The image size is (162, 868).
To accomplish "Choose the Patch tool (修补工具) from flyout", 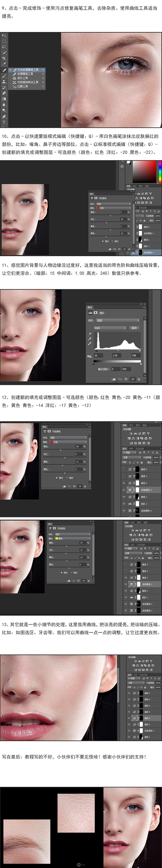I will click(x=22, y=78).
